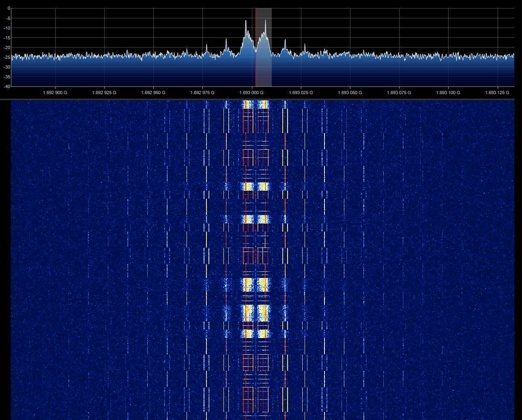Click the -20 dB level axis label

7,47
